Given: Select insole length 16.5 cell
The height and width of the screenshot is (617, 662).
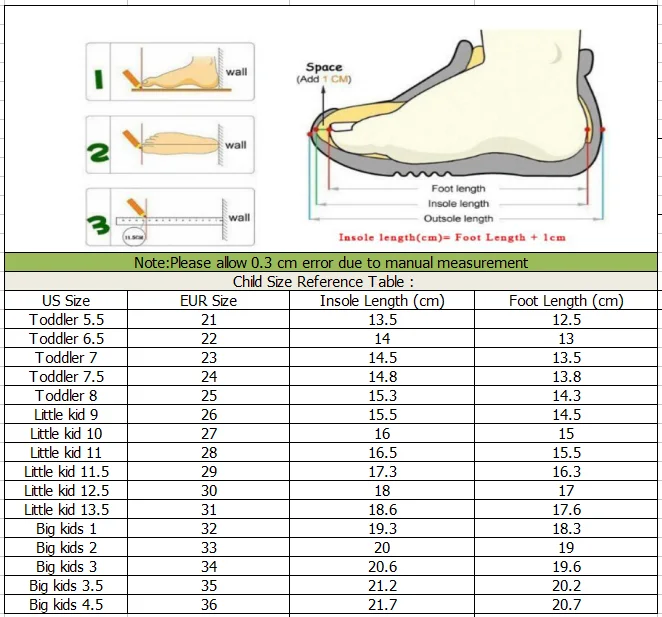Looking at the screenshot, I should [x=382, y=453].
